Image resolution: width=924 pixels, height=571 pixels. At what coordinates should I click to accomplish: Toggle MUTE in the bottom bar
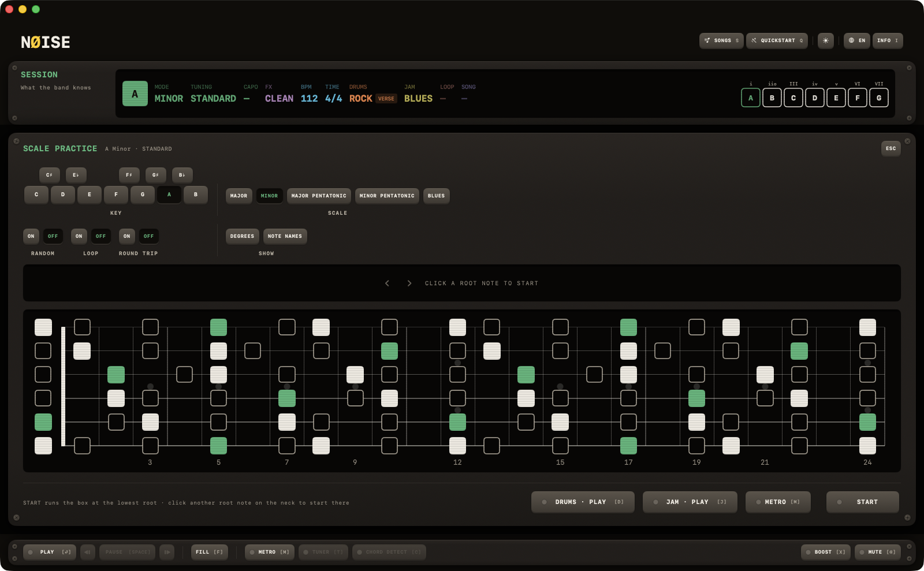click(x=878, y=552)
